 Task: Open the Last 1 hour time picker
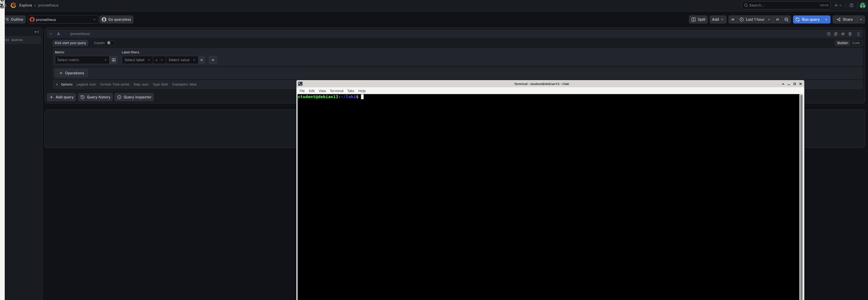click(755, 20)
